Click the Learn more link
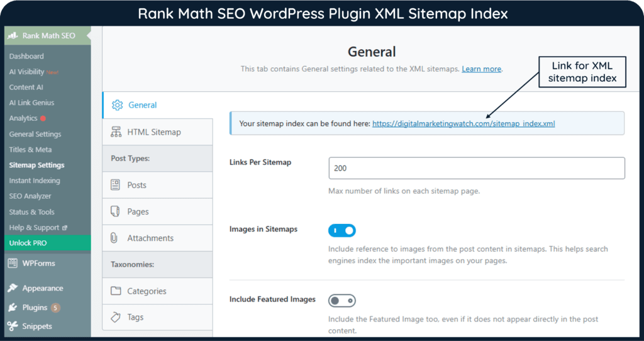 [481, 69]
